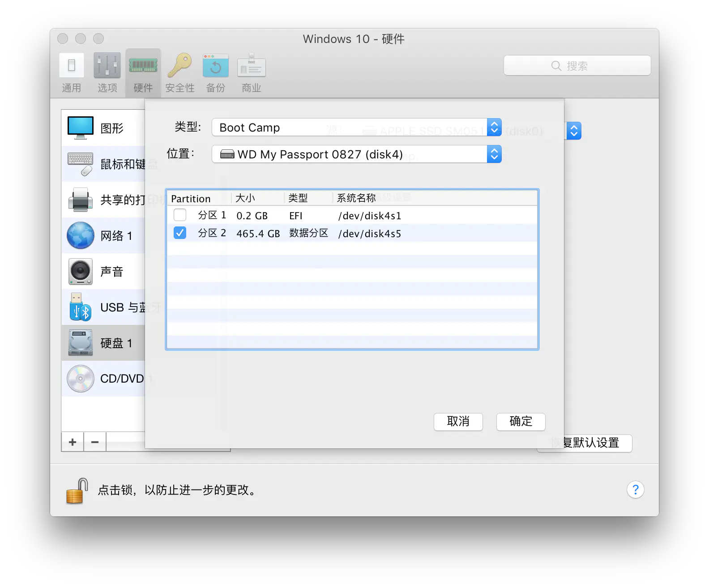
Task: Click the 搜索 search field
Action: pos(577,66)
